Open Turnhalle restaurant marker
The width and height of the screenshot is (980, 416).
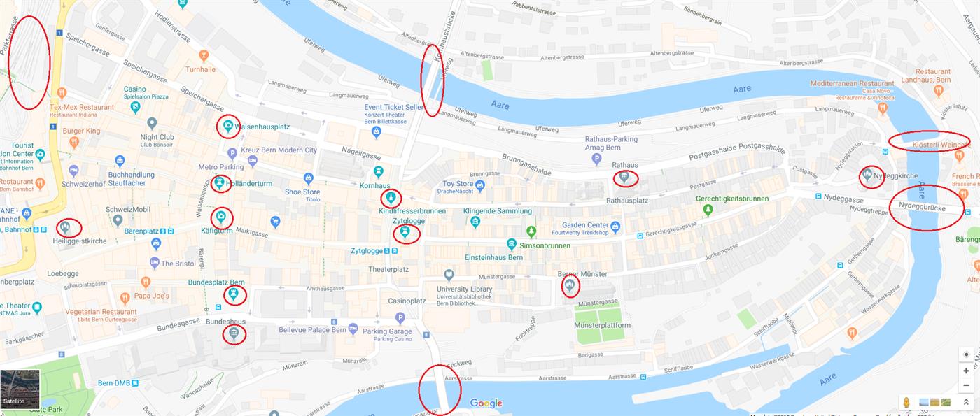(204, 55)
